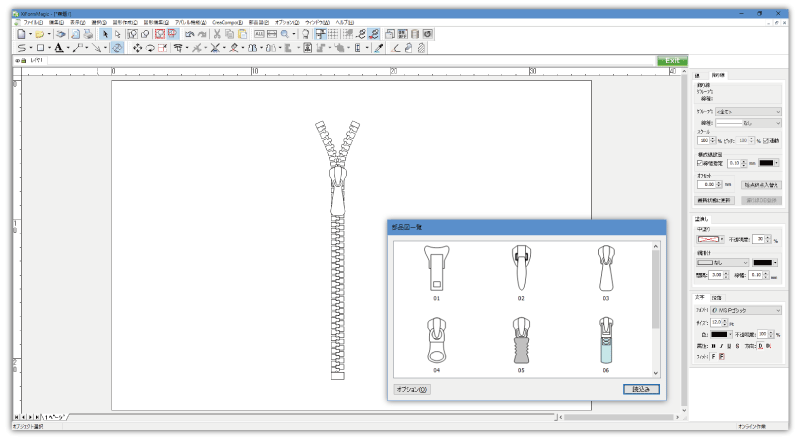
Task: Toggle the line width checkbox
Action: tap(699, 163)
